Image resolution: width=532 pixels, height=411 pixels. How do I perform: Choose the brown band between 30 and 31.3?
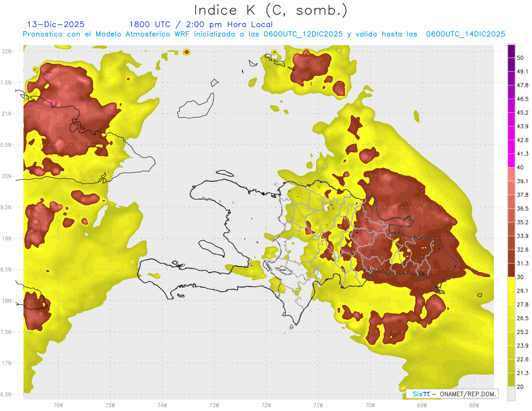coord(511,270)
